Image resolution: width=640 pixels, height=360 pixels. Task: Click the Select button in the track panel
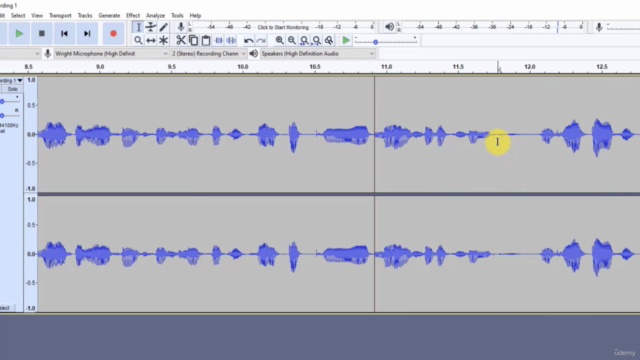pyautogui.click(x=5, y=308)
